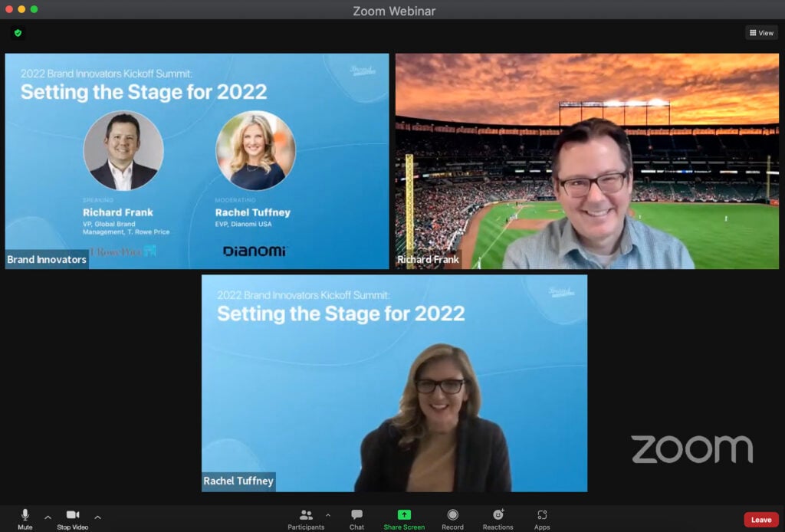Expand audio options arrow beside Mute
Image resolution: width=785 pixels, height=532 pixels.
tap(48, 517)
